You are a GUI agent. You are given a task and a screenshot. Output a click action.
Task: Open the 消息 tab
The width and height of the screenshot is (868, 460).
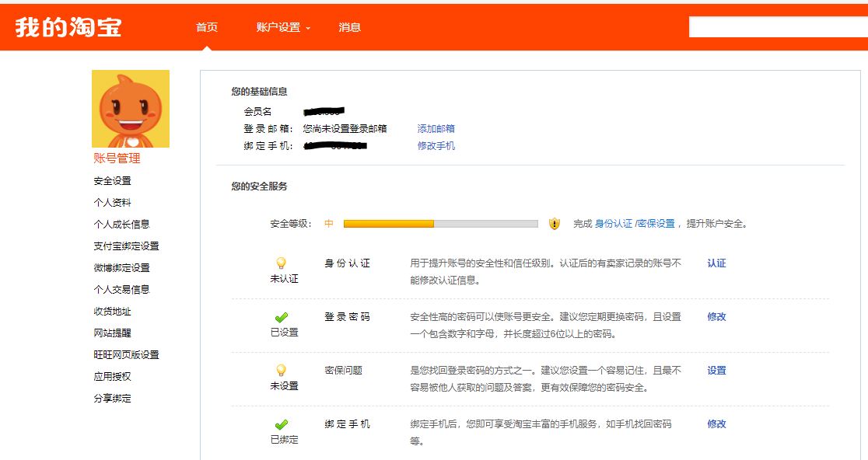pos(349,27)
